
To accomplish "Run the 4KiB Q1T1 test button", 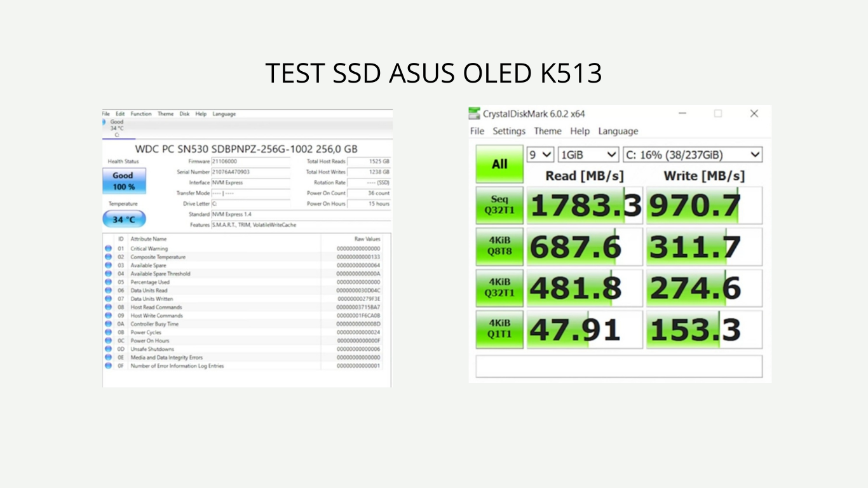I will pos(499,330).
